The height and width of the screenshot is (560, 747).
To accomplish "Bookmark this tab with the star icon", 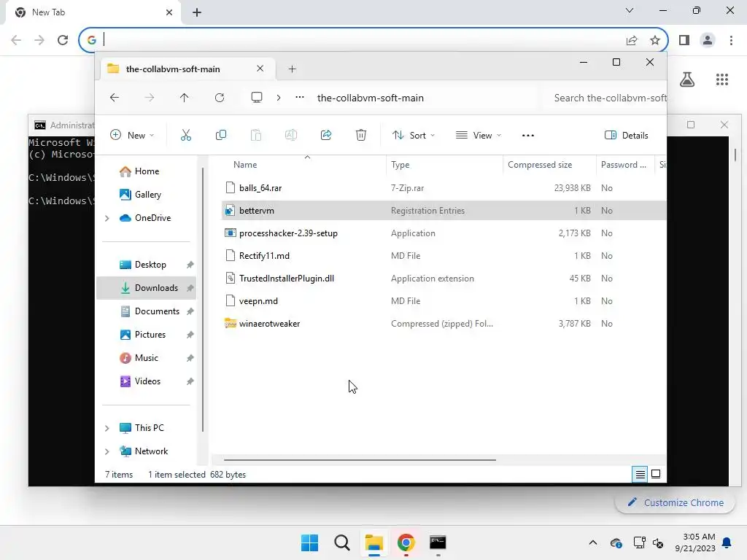I will click(x=655, y=40).
